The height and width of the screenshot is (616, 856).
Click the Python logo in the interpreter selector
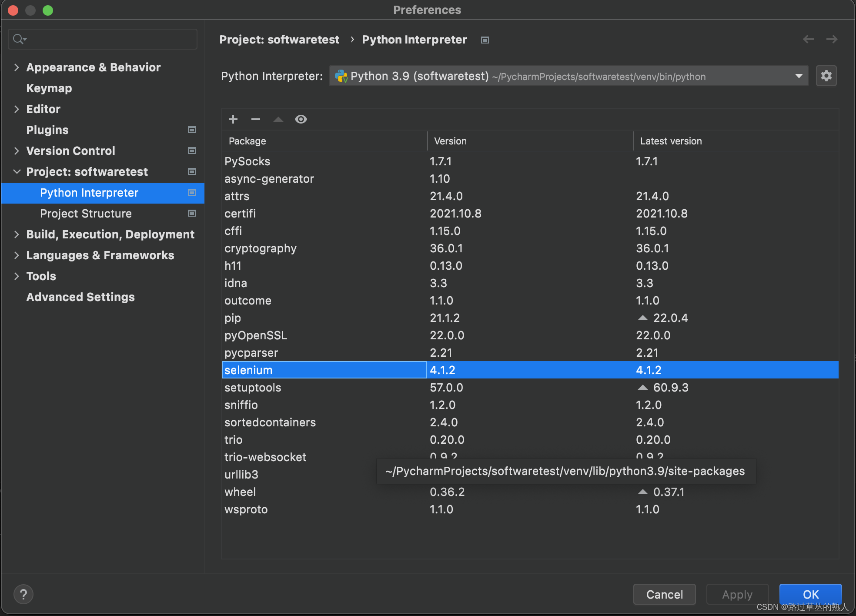pos(341,76)
